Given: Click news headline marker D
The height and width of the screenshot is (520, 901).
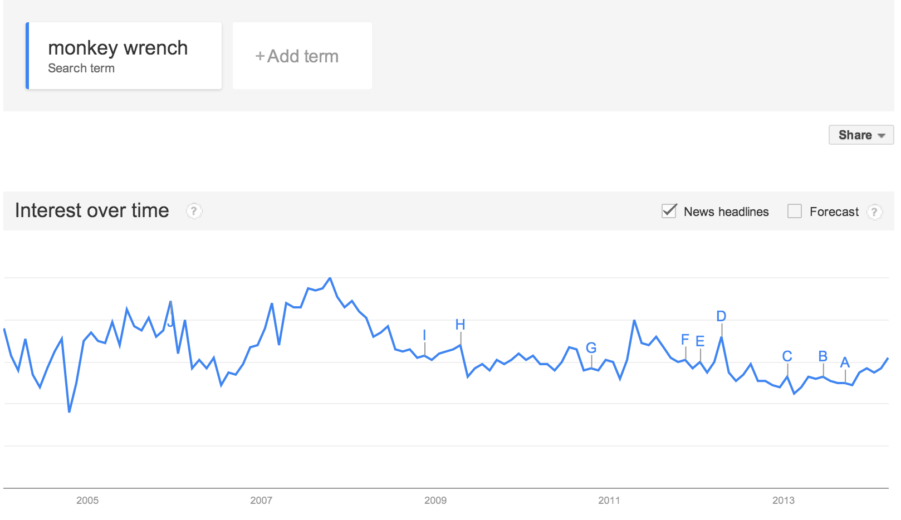Looking at the screenshot, I should click(x=721, y=316).
